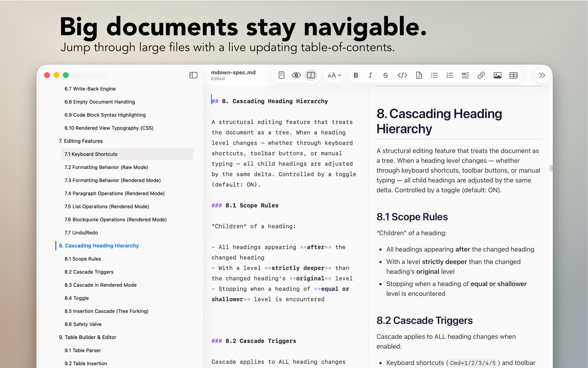Click the raw '### 8.2 Cascade Triggers' line
The width and height of the screenshot is (588, 368).
point(254,341)
